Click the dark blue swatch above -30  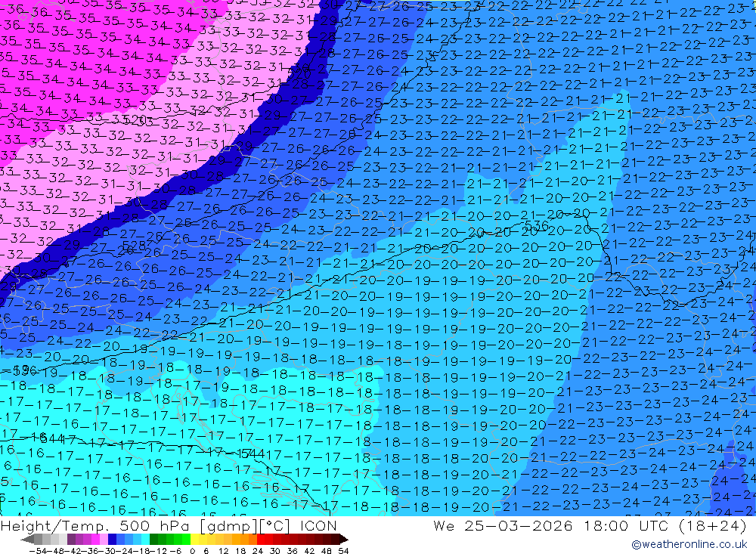click(113, 539)
